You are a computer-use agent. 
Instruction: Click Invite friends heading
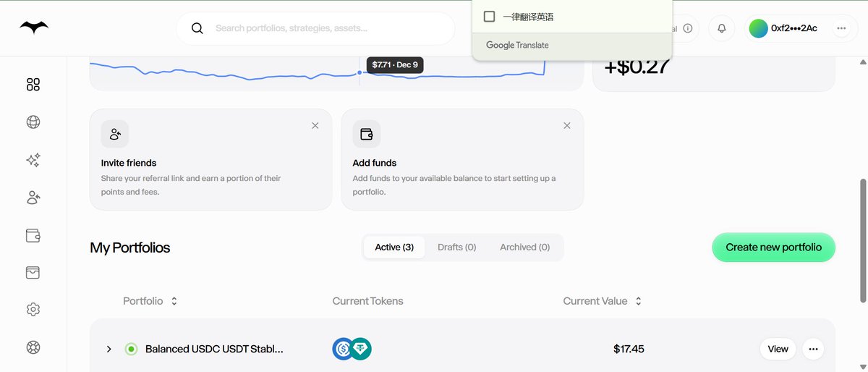tap(129, 163)
